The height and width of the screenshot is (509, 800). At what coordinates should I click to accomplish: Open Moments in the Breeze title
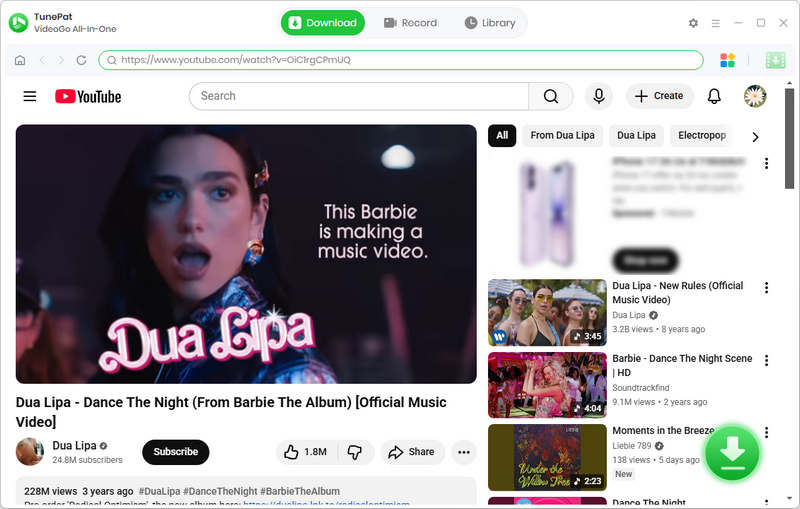(x=663, y=431)
